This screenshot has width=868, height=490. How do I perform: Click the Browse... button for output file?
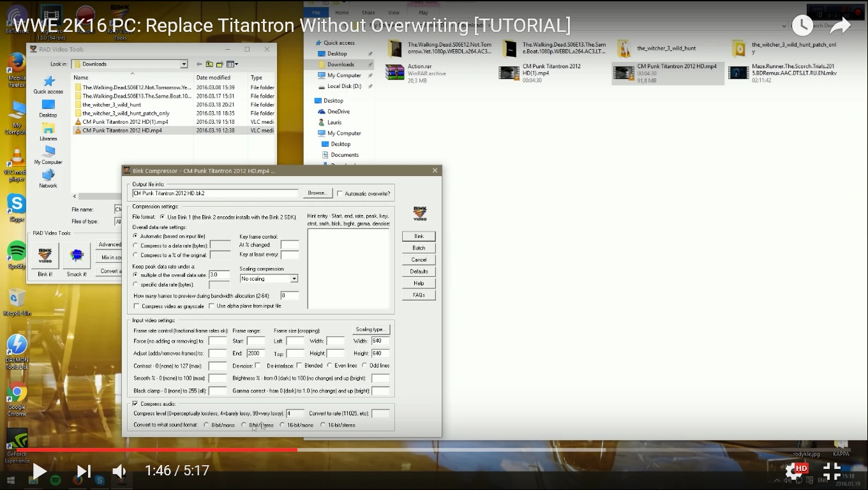point(317,193)
